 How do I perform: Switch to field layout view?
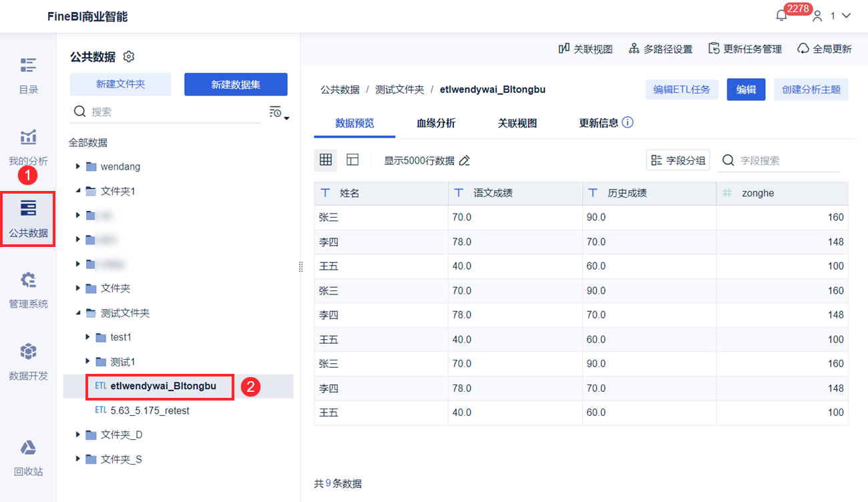[353, 160]
